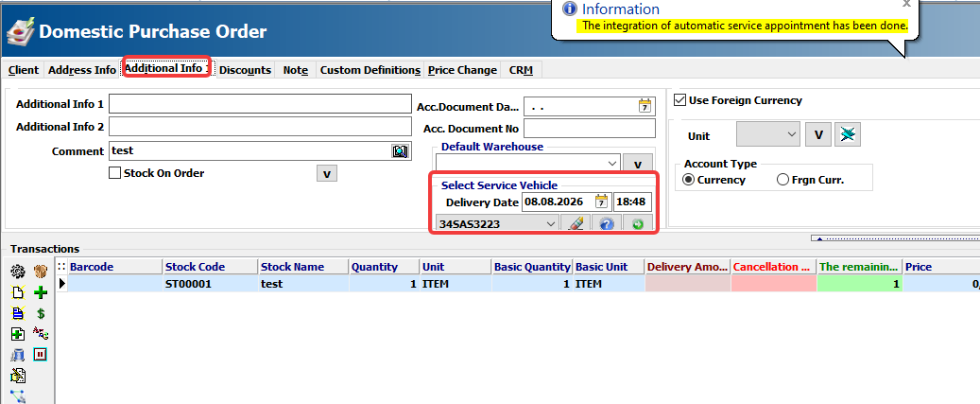Image resolution: width=980 pixels, height=404 pixels.
Task: Close the Information notification balloon
Action: tap(906, 4)
